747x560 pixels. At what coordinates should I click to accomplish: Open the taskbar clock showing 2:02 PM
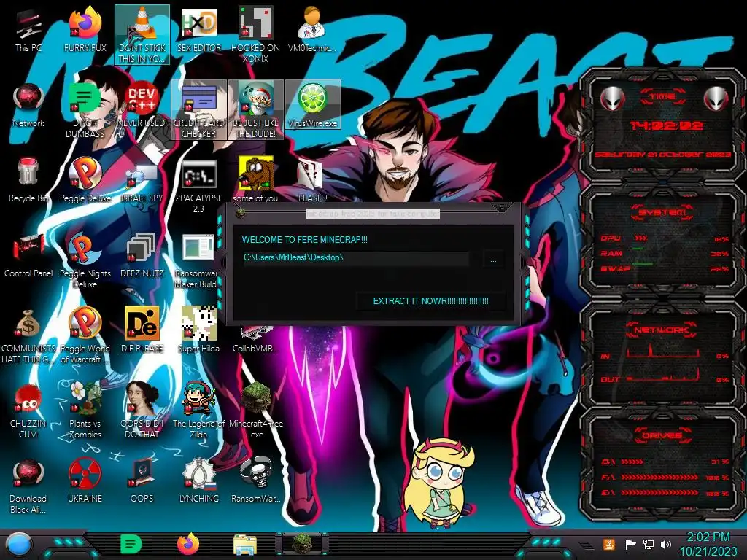pyautogui.click(x=708, y=544)
